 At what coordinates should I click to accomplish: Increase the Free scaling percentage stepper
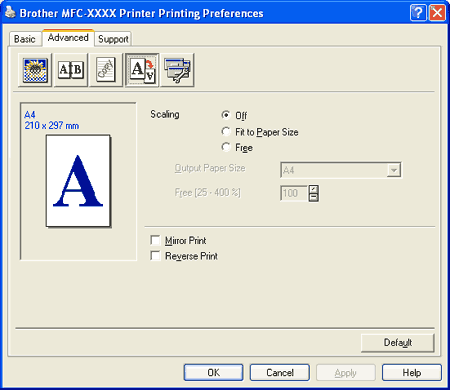(314, 189)
